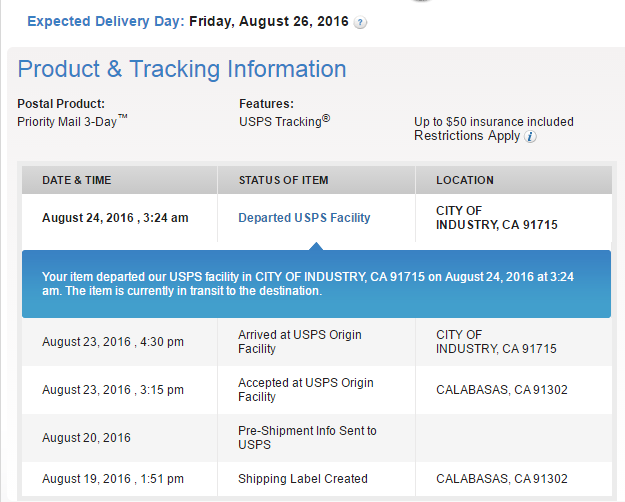Screen dimensions: 625x502
Task: Select the USPS Tracking feature text
Action: pos(284,121)
